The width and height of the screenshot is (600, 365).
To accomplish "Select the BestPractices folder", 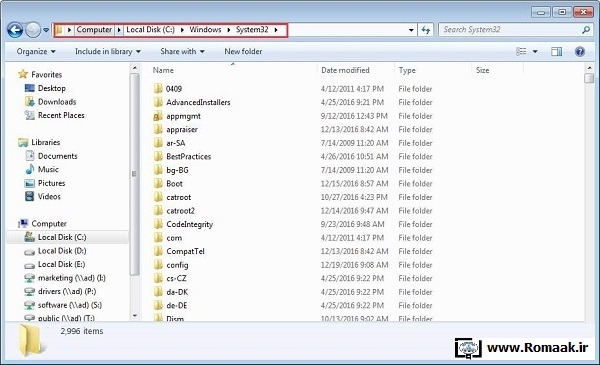I will (x=189, y=156).
